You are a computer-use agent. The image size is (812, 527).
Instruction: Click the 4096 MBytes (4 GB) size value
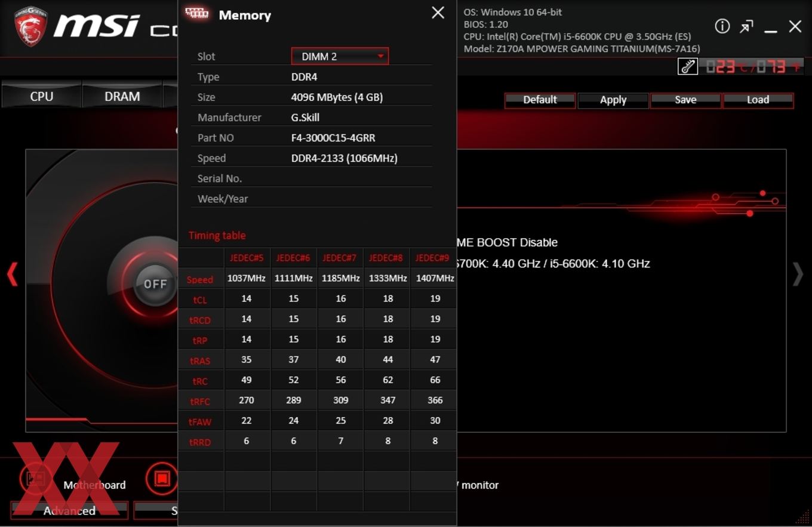tap(337, 97)
